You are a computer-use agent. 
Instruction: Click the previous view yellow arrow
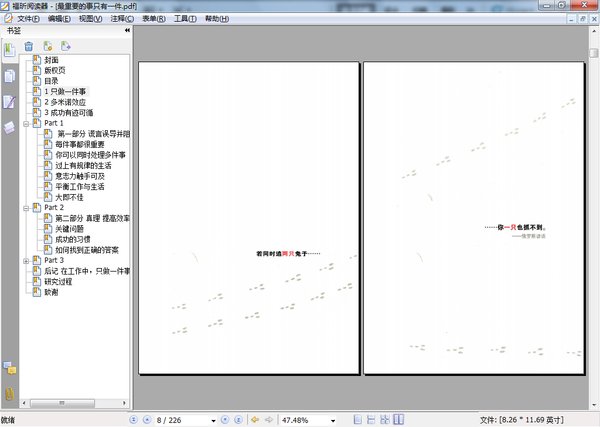click(255, 420)
